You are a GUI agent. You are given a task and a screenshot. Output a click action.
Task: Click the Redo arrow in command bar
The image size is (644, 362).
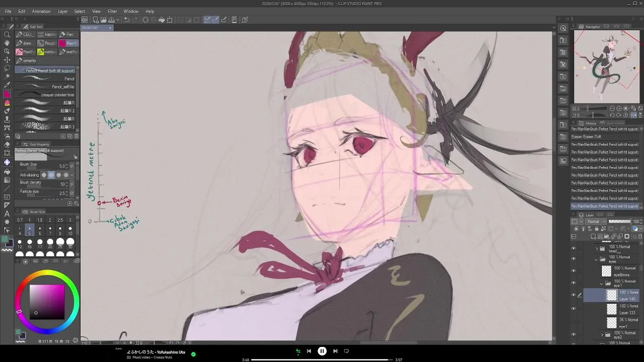pos(135,20)
